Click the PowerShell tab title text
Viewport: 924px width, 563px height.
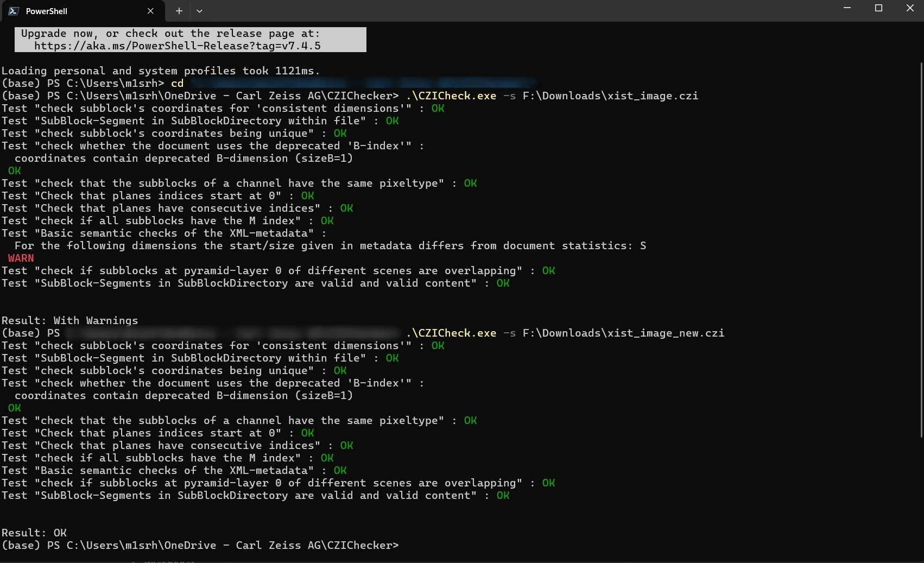click(48, 11)
